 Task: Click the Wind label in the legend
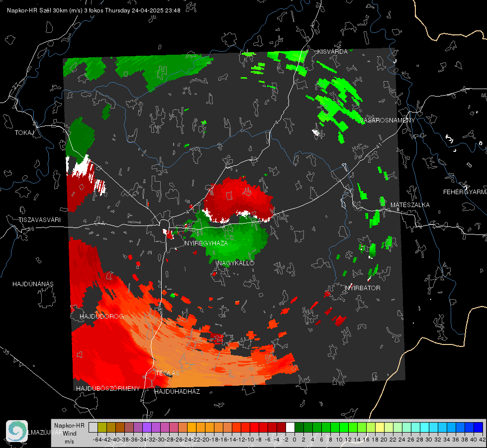click(x=70, y=434)
